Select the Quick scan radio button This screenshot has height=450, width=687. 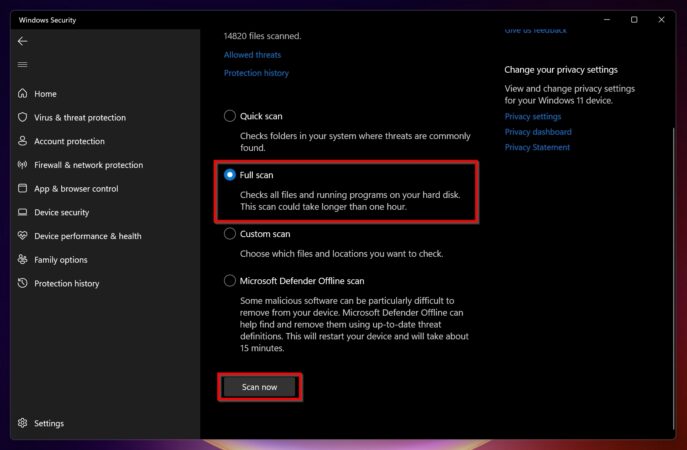[x=230, y=116]
